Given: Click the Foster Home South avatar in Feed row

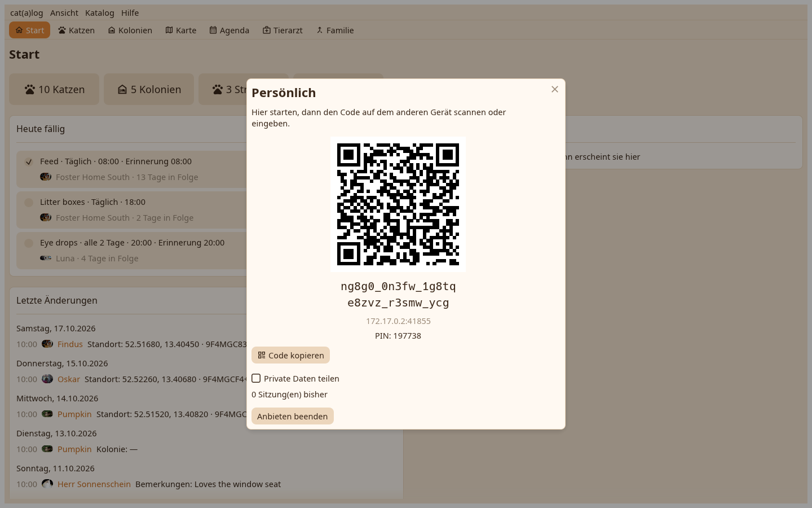Looking at the screenshot, I should coord(46,177).
